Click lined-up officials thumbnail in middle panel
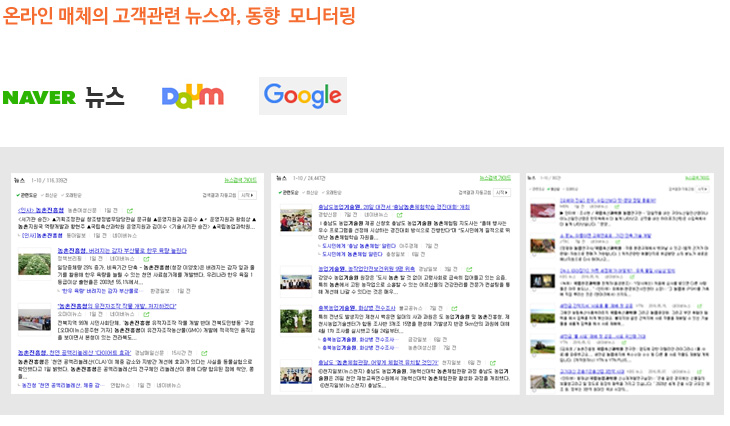Image resolution: width=730 pixels, height=426 pixels. (x=296, y=282)
